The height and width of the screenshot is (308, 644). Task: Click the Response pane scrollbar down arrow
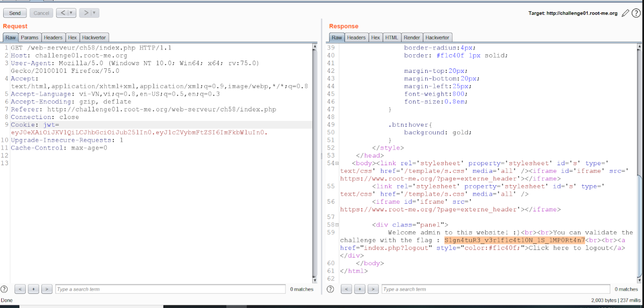pos(640,280)
